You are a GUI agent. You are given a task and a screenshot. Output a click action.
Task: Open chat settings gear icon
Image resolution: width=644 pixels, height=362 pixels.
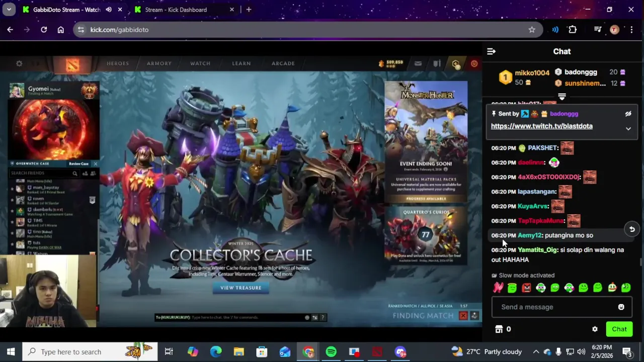click(595, 329)
